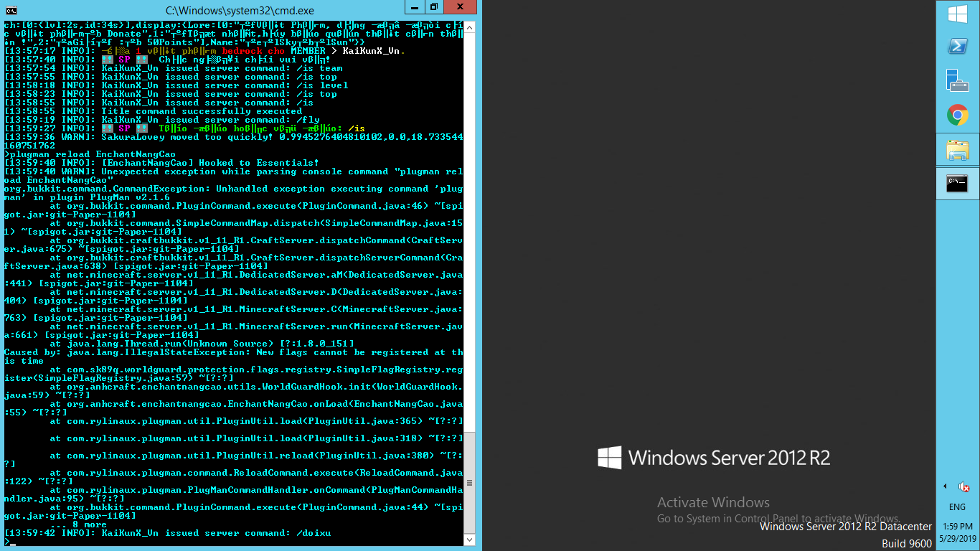Viewport: 980px width, 551px height.
Task: Click "[EnchantNangCao] Hooked to Essentials!" line
Action: (162, 163)
